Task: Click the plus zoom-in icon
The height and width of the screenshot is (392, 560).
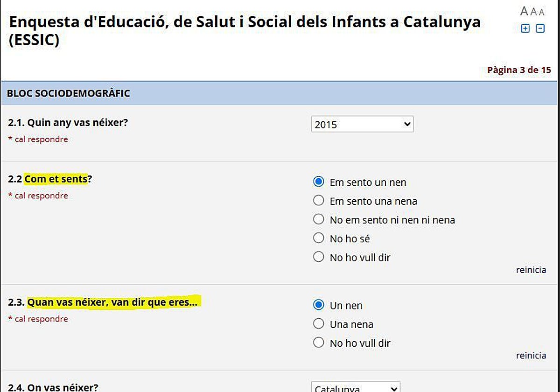Action: pyautogui.click(x=525, y=28)
